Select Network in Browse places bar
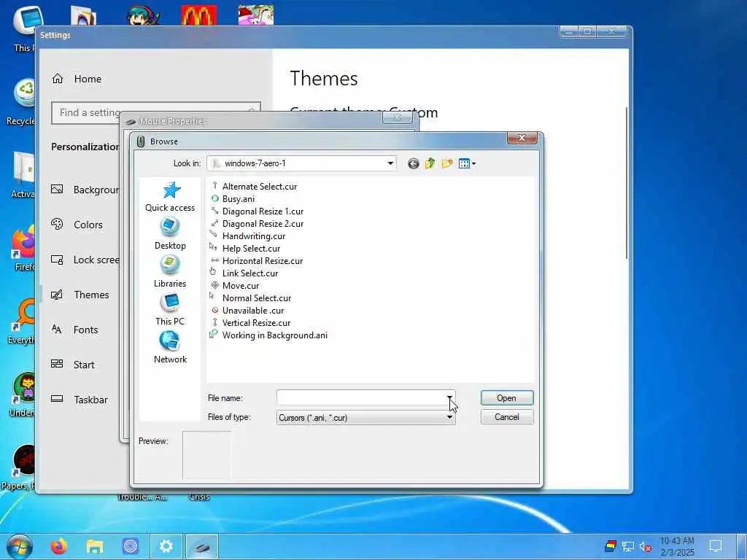747x560 pixels. click(170, 348)
